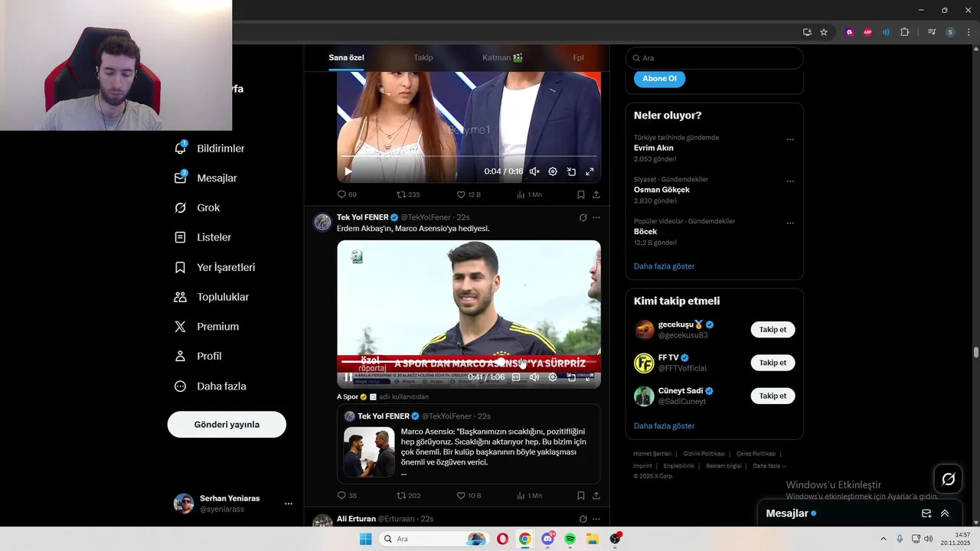Follow gecekuşu with Takip et
The width and height of the screenshot is (980, 551).
tap(773, 330)
